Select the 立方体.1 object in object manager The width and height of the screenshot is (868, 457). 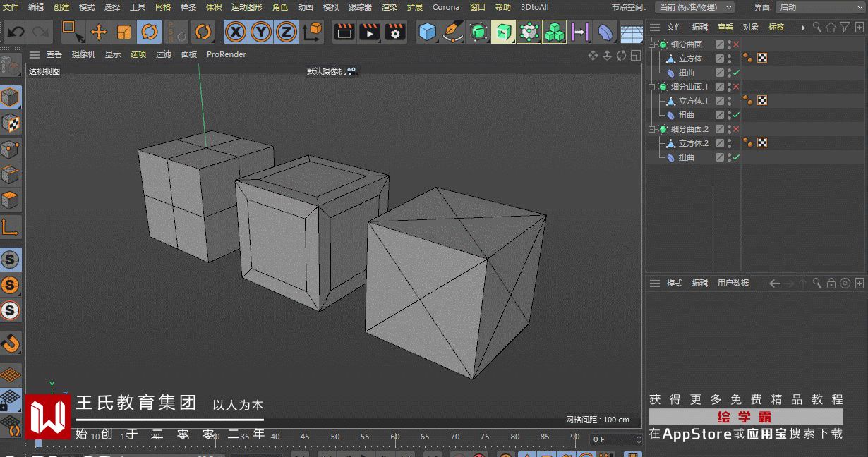(x=692, y=101)
